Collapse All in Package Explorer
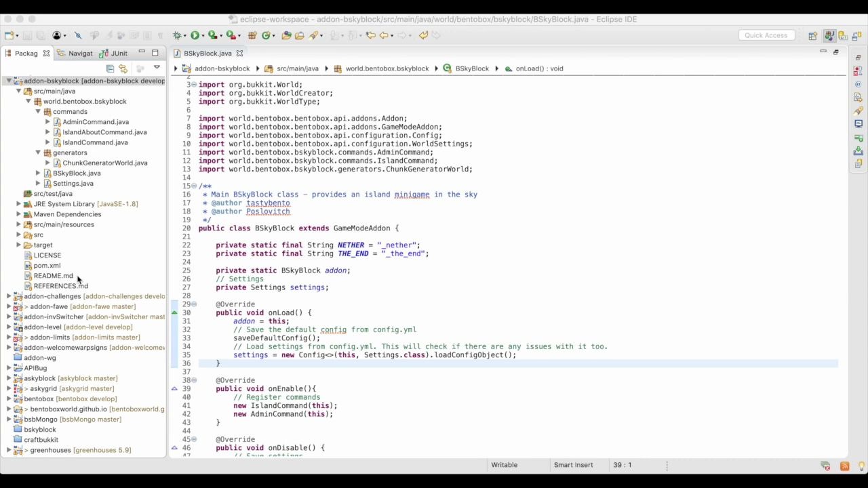Screen dimensions: 868x488 tap(110, 68)
